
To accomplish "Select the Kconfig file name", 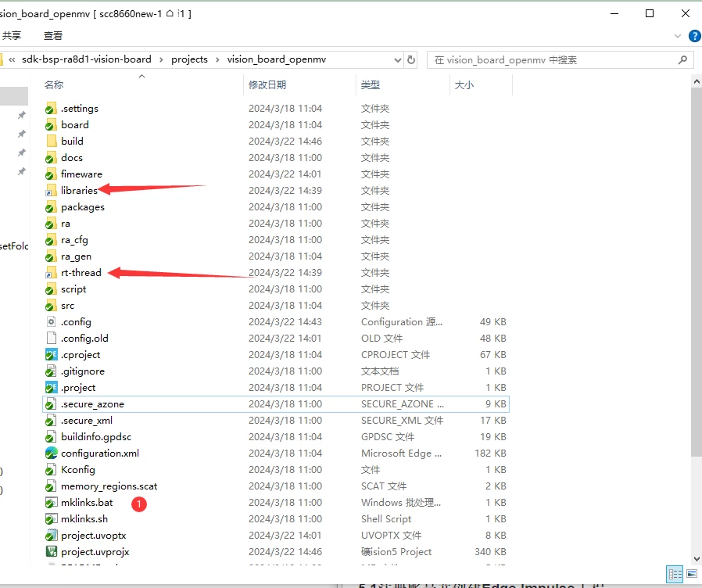I will (x=78, y=470).
